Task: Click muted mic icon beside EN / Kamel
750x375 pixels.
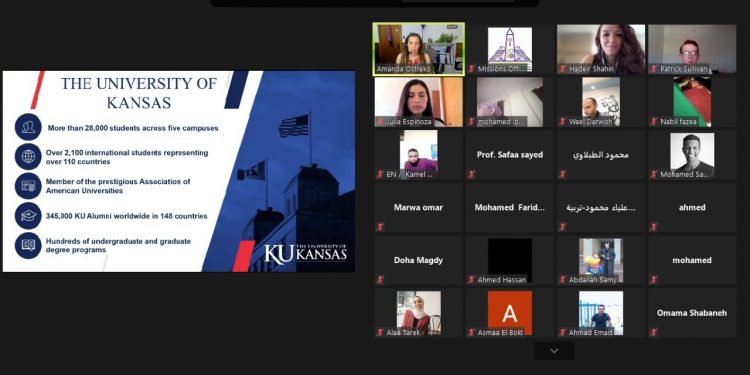Action: pyautogui.click(x=380, y=174)
